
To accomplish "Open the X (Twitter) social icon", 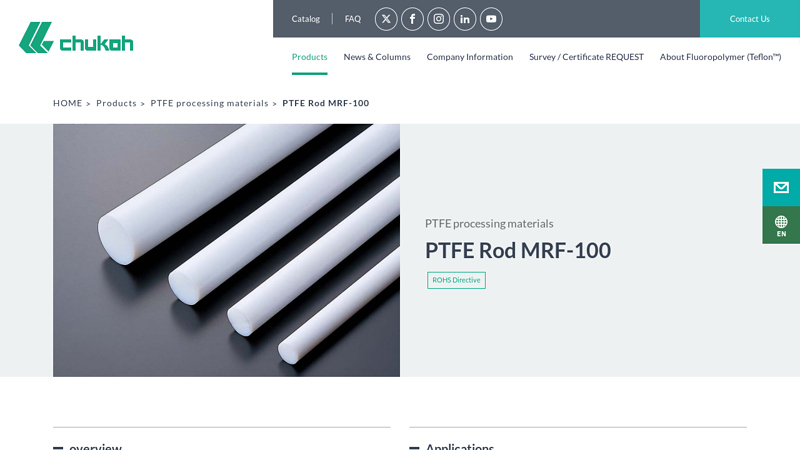I will tap(386, 19).
